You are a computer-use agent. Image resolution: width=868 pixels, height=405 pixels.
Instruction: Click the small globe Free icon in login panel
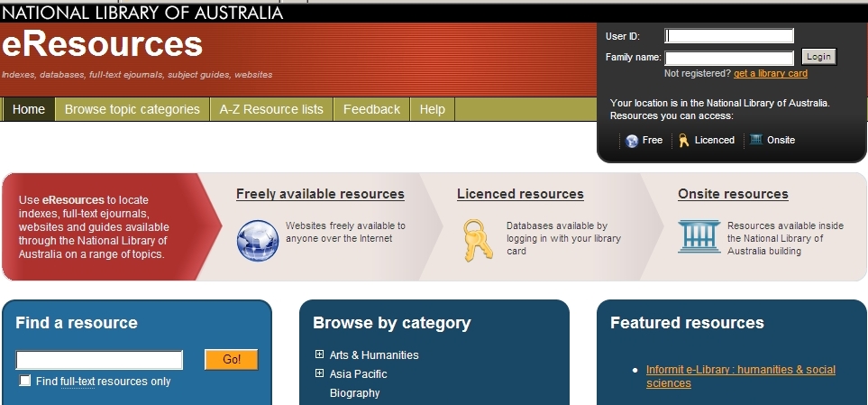[x=632, y=141]
